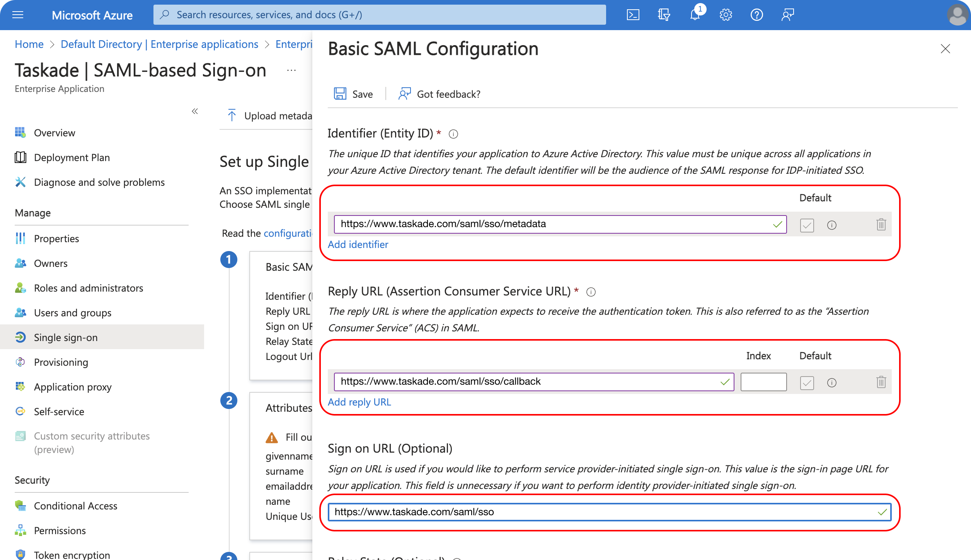This screenshot has height=560, width=971.
Task: Toggle Default checkbox for the metadata identifier
Action: [x=807, y=225]
